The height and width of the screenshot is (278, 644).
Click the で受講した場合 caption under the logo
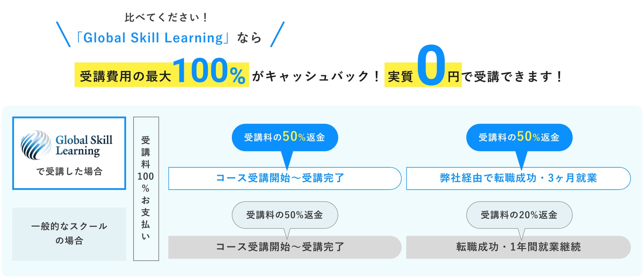pyautogui.click(x=69, y=171)
